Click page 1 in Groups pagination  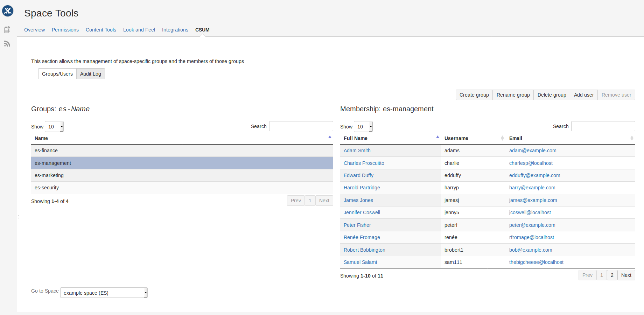[x=310, y=201]
